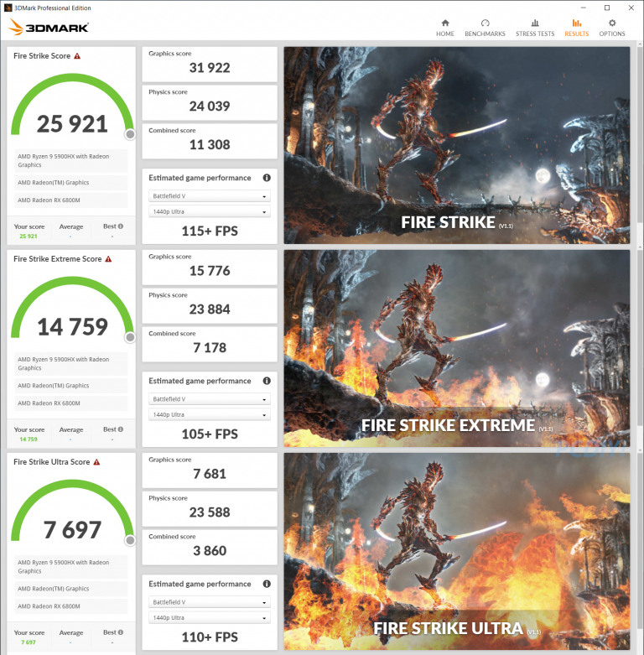Show info for Fire Strike estimated game performance
The height and width of the screenshot is (655, 644).
(x=267, y=178)
